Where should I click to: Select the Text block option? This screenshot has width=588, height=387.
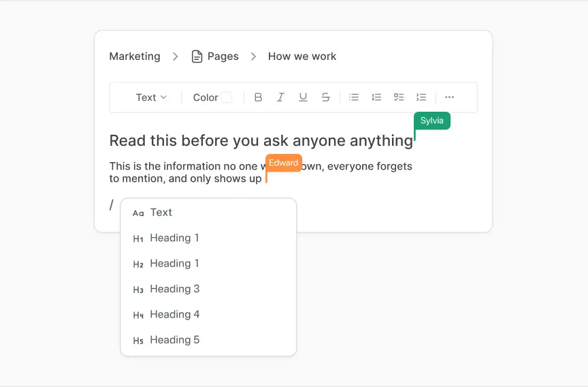(x=161, y=213)
